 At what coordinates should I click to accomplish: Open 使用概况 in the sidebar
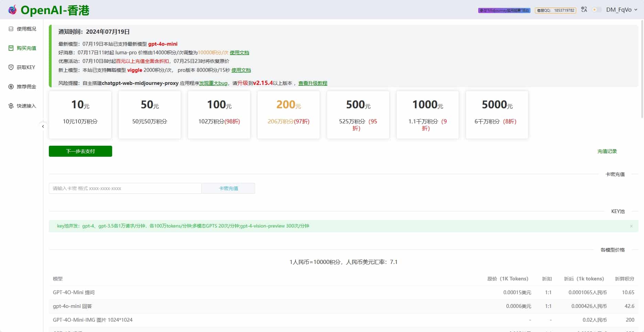[22, 29]
